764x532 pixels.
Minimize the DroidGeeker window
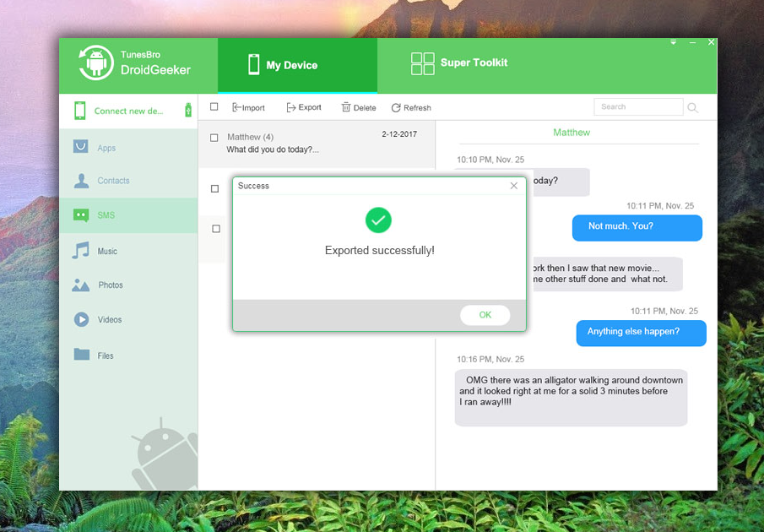click(692, 42)
